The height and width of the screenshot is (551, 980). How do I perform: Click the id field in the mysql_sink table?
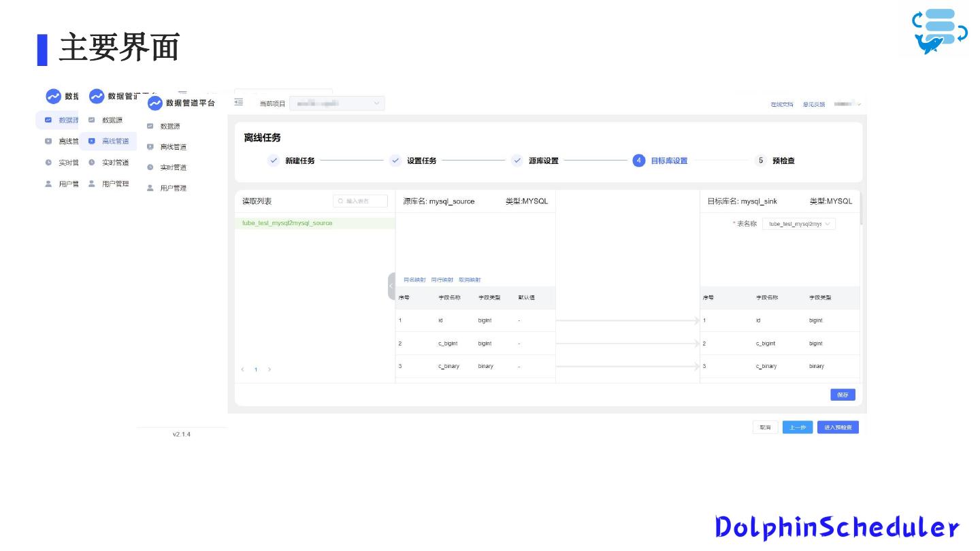(x=758, y=320)
